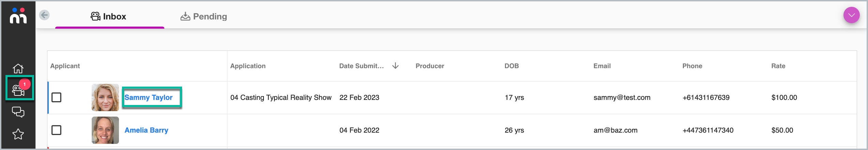The image size is (868, 150).
Task: Sort by the Rate column header
Action: click(x=778, y=66)
